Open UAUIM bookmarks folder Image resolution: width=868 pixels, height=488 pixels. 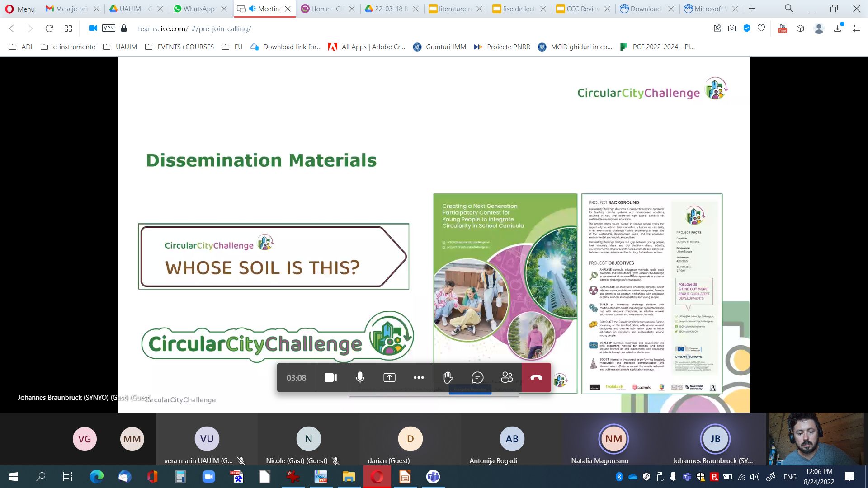coord(120,47)
